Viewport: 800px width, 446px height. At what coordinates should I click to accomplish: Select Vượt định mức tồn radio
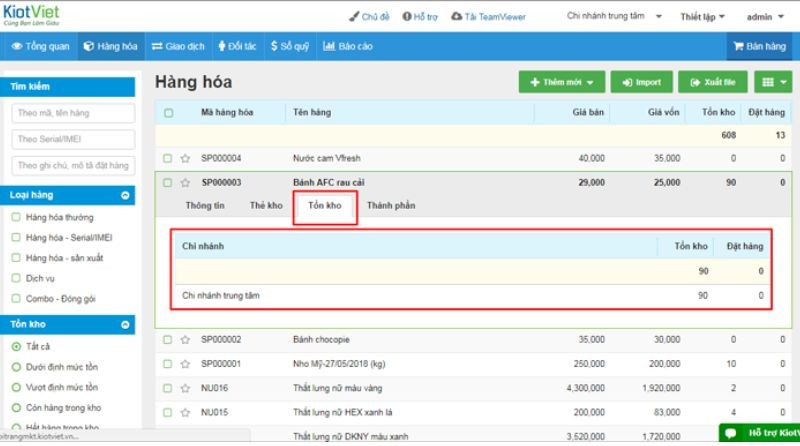(x=16, y=387)
